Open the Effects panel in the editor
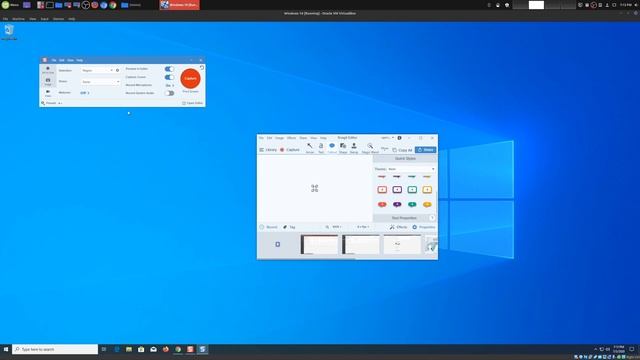This screenshot has width=640, height=360. pyautogui.click(x=398, y=227)
